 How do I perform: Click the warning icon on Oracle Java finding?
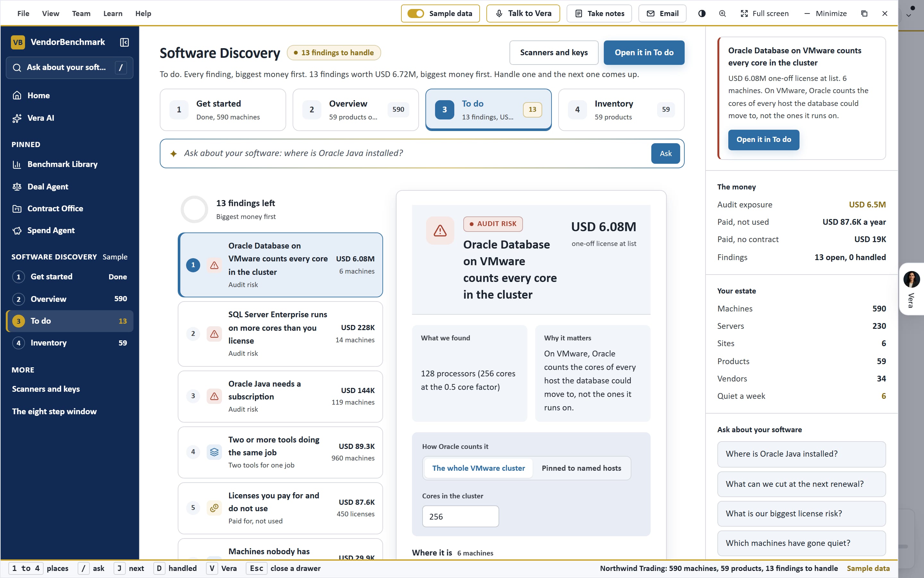pos(214,396)
